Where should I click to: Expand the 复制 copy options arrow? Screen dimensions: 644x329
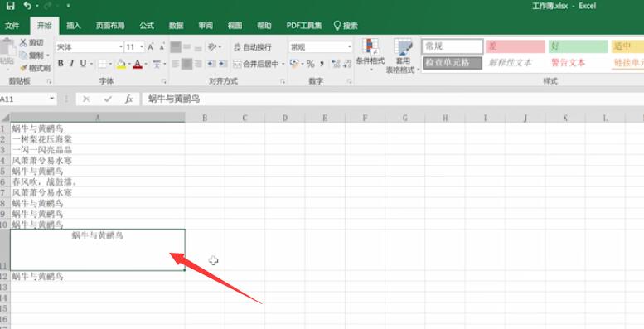pyautogui.click(x=47, y=56)
